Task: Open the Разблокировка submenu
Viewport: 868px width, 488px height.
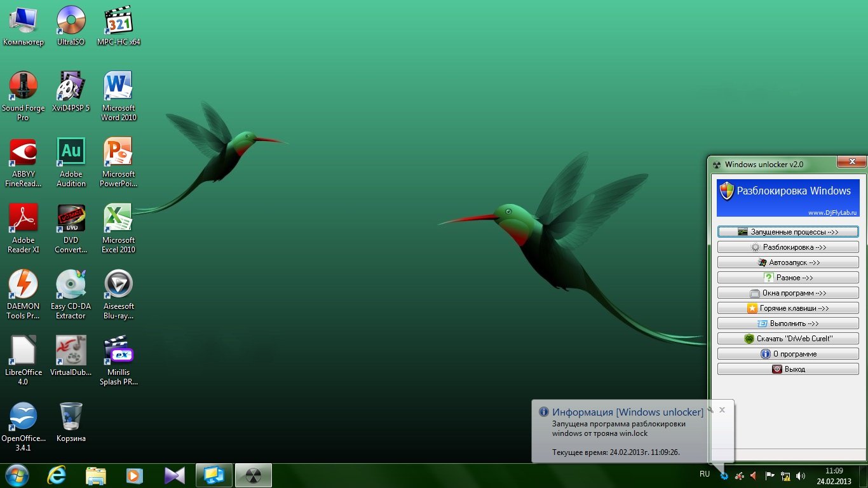Action: point(788,247)
